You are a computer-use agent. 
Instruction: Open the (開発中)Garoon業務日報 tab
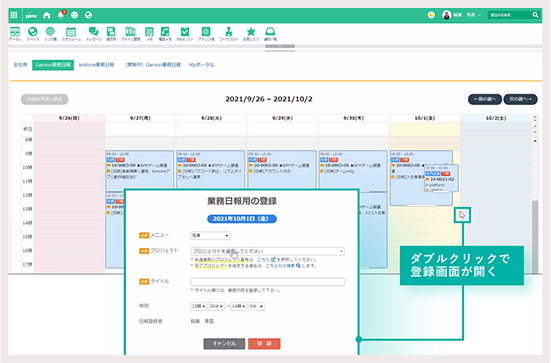pos(153,65)
